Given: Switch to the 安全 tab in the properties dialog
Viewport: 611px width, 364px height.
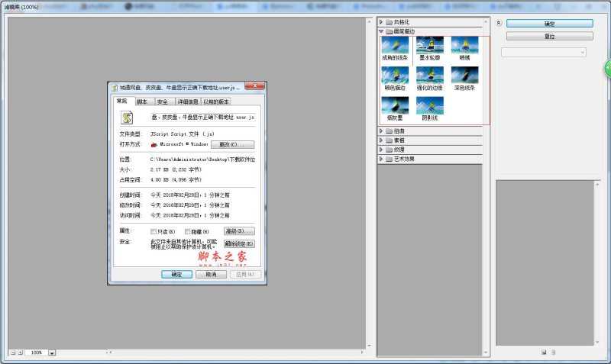Looking at the screenshot, I should 162,101.
